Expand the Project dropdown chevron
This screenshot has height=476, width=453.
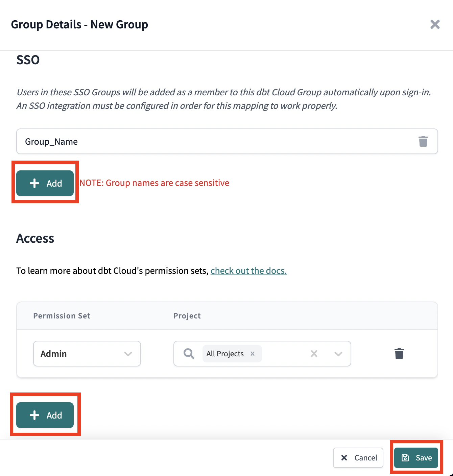point(338,354)
